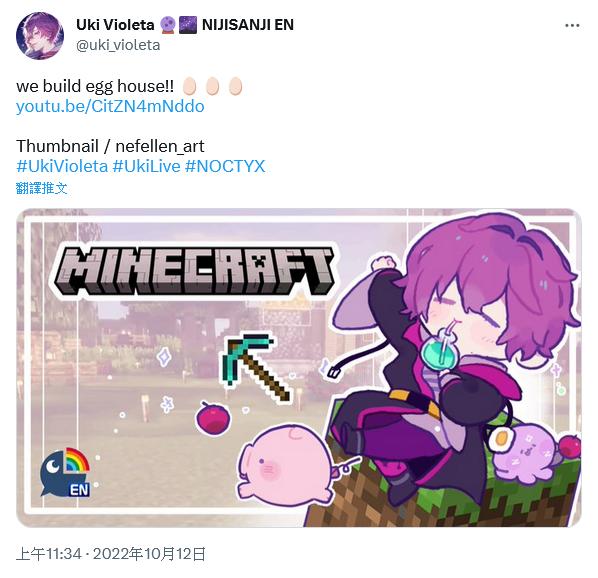Open the #NOCTYX hashtag
The width and height of the screenshot is (598, 578).
coord(225,166)
